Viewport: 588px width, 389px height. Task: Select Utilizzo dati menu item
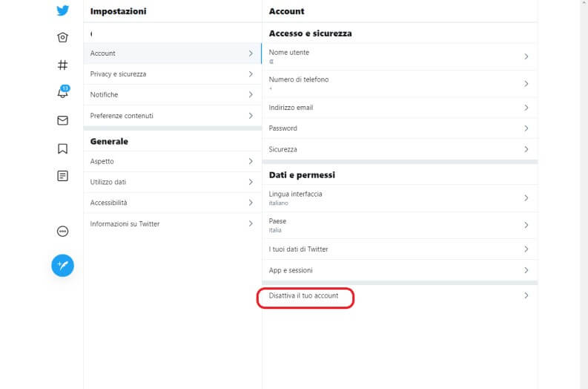pos(173,182)
